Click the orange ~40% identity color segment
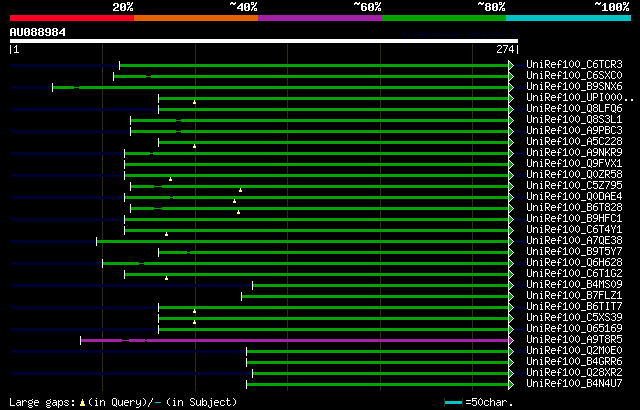This screenshot has height=410, width=640. tap(196, 18)
